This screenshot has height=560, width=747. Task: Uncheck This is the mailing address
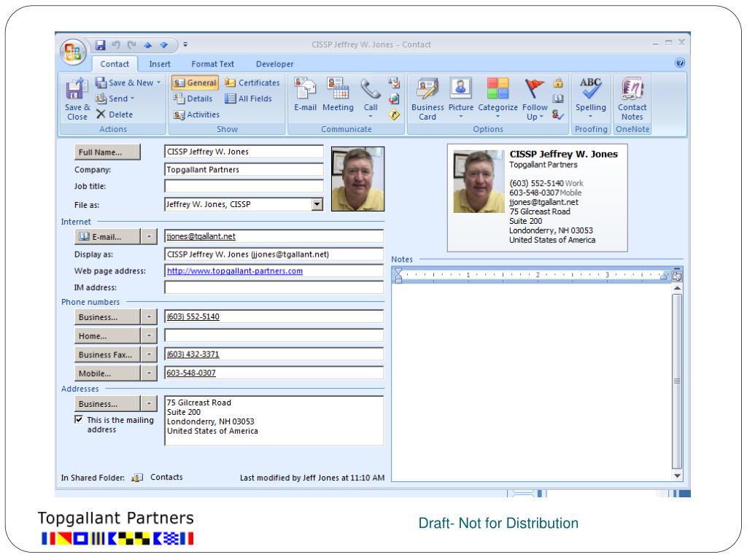pyautogui.click(x=79, y=419)
